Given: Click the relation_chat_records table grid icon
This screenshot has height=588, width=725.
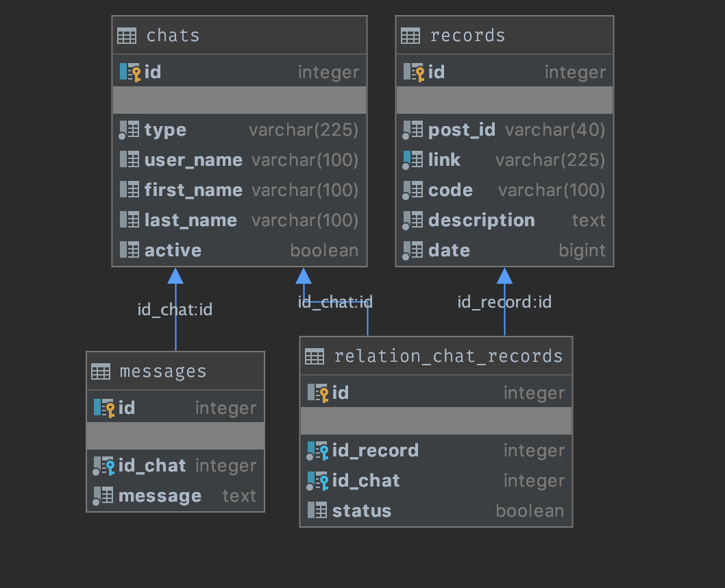Looking at the screenshot, I should [315, 356].
